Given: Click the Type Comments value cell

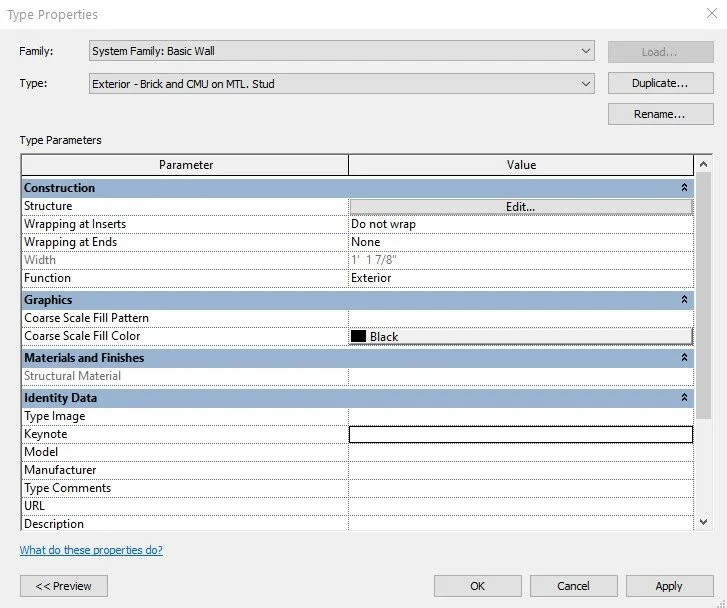Looking at the screenshot, I should (x=521, y=488).
